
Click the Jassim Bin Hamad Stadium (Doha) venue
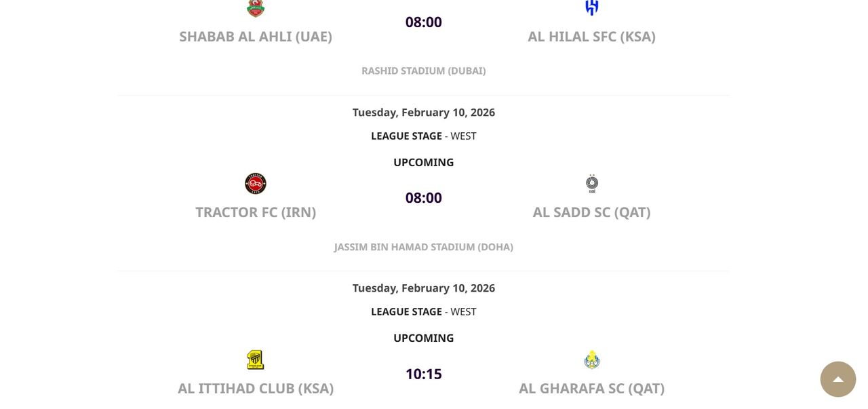click(x=424, y=247)
